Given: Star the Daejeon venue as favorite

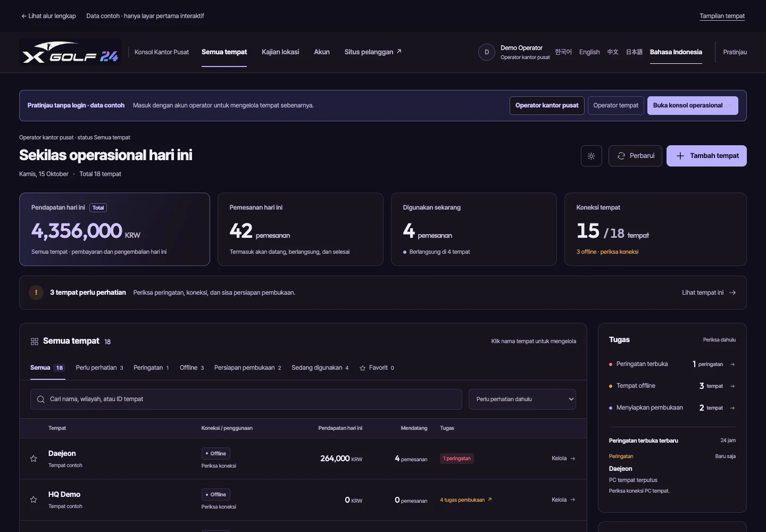Looking at the screenshot, I should tap(34, 459).
